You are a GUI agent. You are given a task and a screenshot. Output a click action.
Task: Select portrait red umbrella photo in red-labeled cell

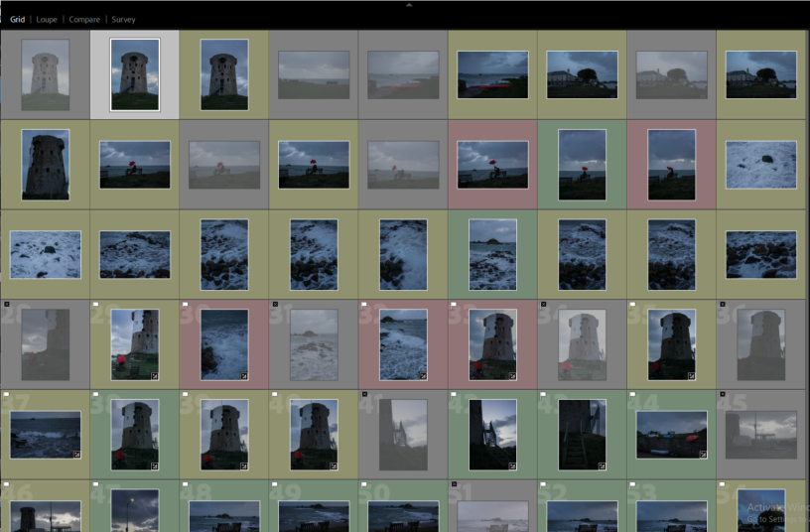(672, 164)
